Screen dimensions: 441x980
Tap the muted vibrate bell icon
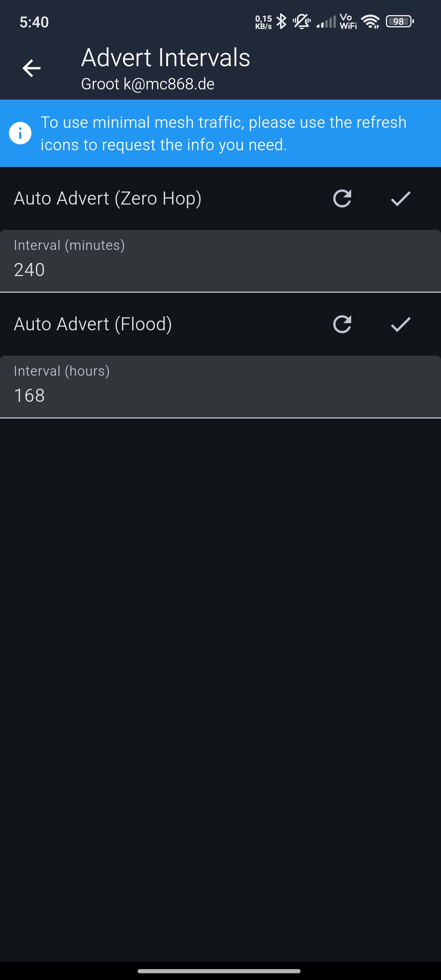[302, 21]
